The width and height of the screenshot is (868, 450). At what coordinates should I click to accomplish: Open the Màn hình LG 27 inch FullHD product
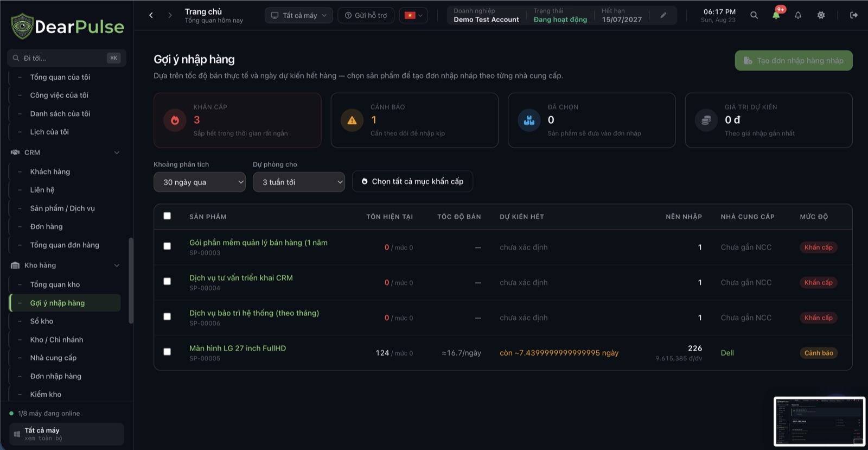(238, 348)
